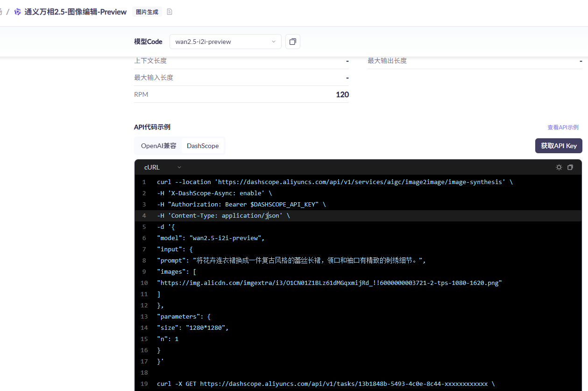588x391 pixels.
Task: Click the image URL string in code
Action: 329,283
